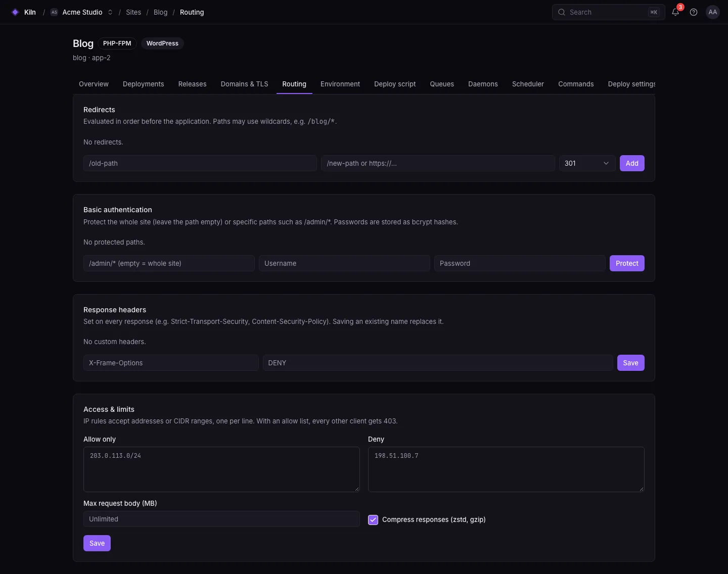This screenshot has height=574, width=728.
Task: Click the Protect button
Action: [627, 263]
